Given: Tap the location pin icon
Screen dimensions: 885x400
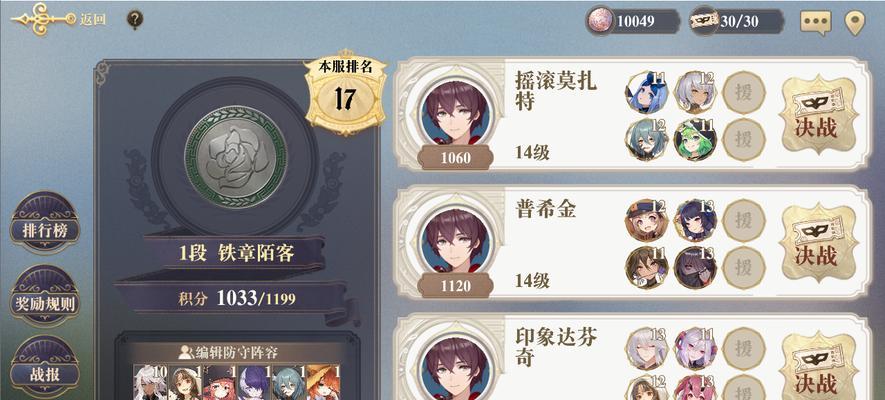Looking at the screenshot, I should (855, 23).
